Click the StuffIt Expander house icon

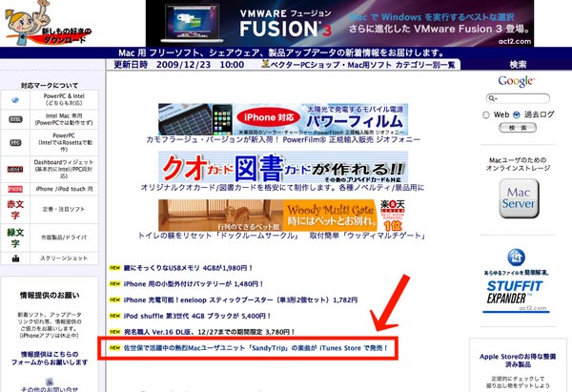point(516,258)
